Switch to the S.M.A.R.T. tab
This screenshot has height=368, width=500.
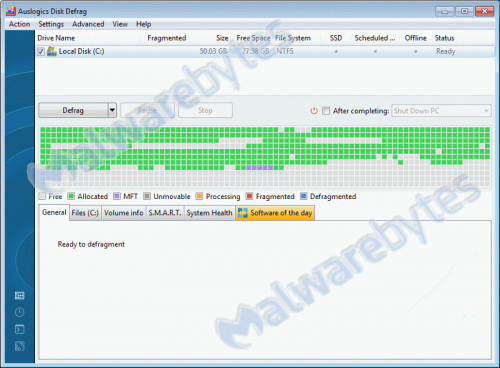165,213
